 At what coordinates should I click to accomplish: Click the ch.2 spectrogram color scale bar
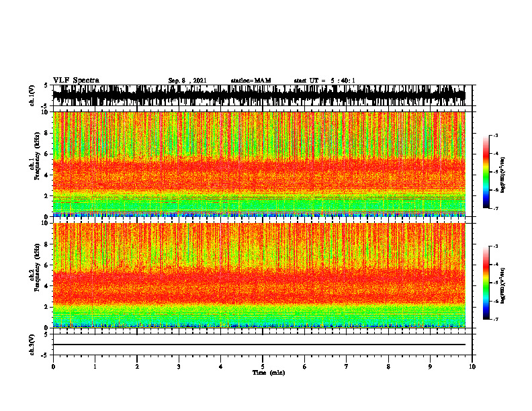pos(486,283)
